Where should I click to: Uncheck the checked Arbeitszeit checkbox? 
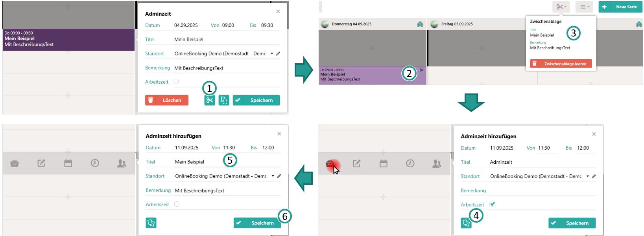click(492, 204)
